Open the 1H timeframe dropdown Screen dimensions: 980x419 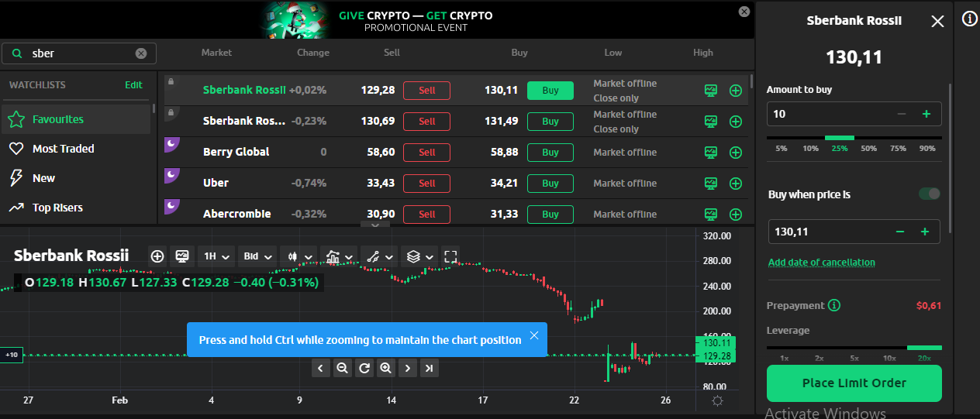[217, 256]
